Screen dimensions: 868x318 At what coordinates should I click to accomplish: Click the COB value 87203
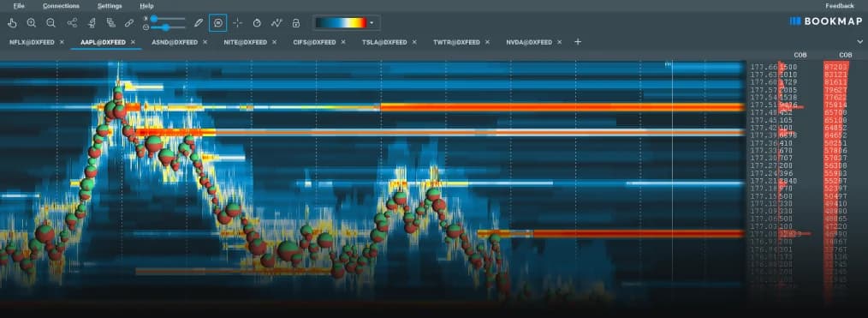click(x=835, y=67)
